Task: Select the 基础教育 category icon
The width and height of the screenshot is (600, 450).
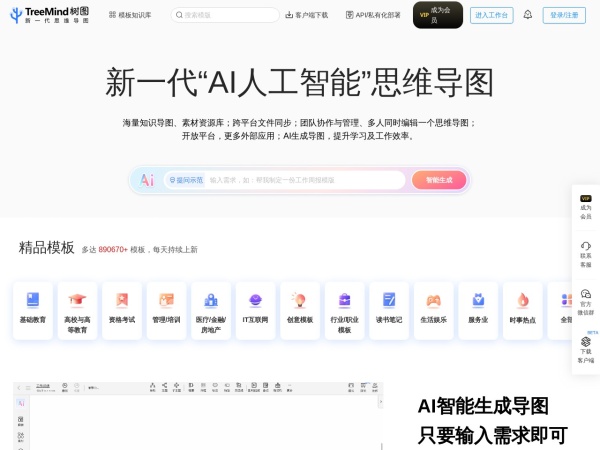Action: pyautogui.click(x=33, y=300)
